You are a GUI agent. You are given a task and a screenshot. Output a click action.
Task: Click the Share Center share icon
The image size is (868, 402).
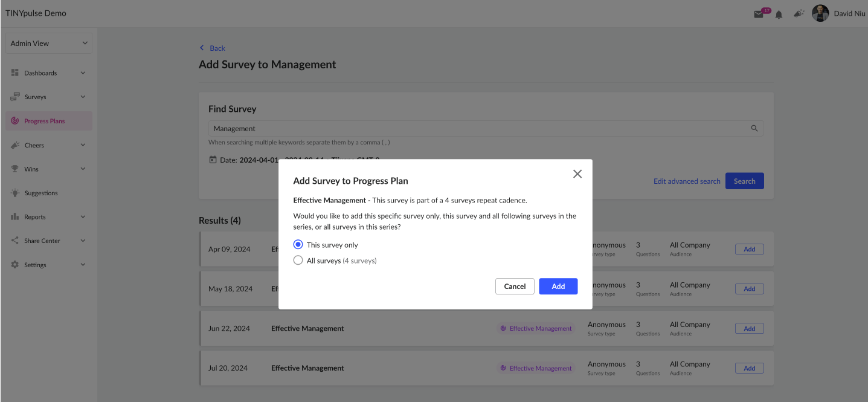[15, 241]
